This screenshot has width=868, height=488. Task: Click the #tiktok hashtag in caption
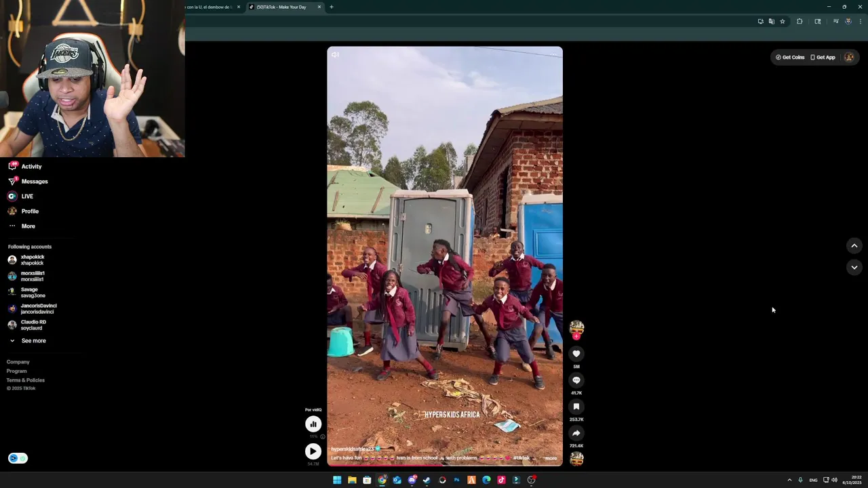click(x=521, y=458)
